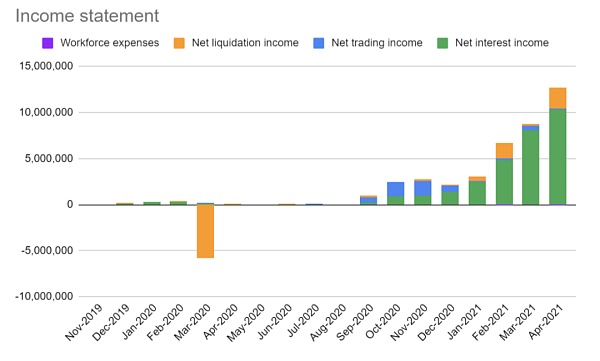This screenshot has height=361, width=600.
Task: Click the blue Net trading income swatch
Action: (x=318, y=43)
